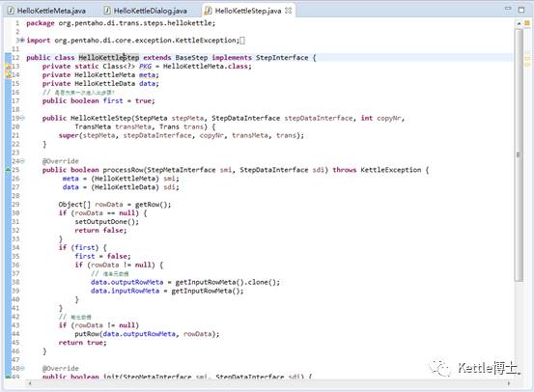The image size is (534, 392).
Task: Click 'first = false;' on line 35
Action: pos(102,256)
